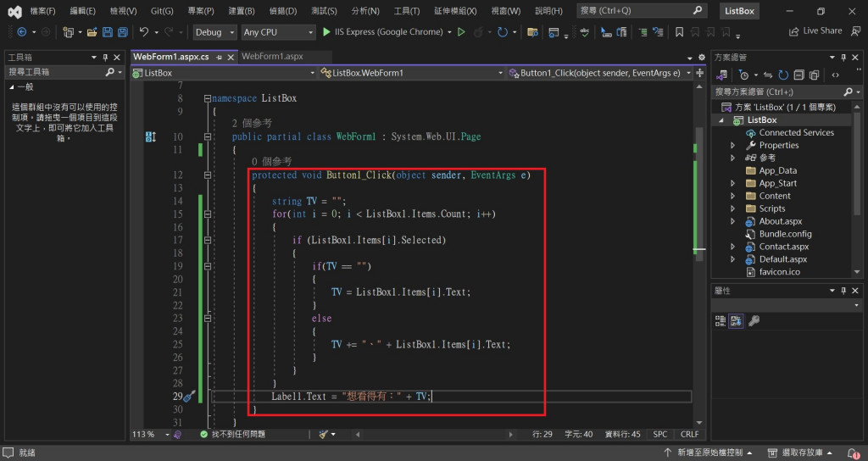Open property pages wrench icon in Properties panel

tap(754, 320)
